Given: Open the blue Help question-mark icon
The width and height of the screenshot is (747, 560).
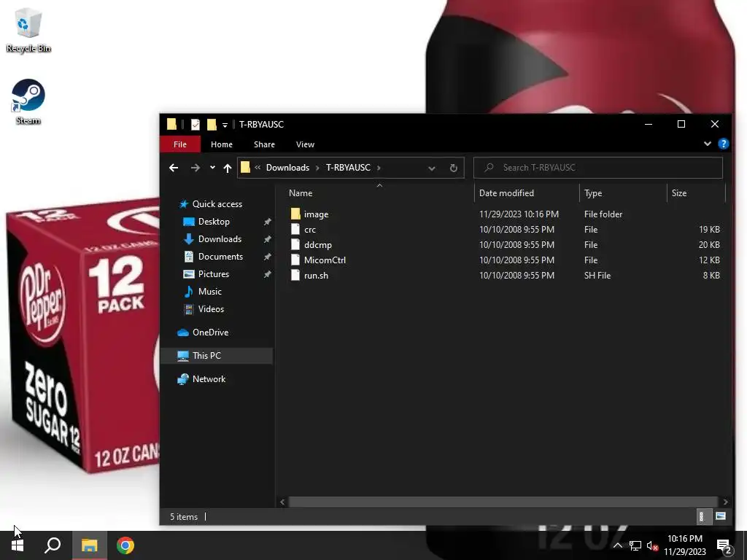Looking at the screenshot, I should 723,144.
